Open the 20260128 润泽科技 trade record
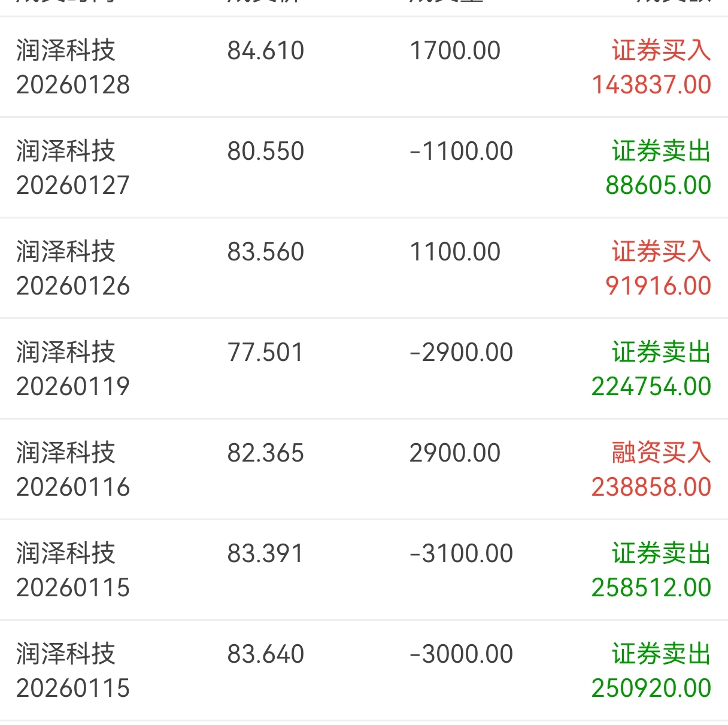728x725 pixels. pyautogui.click(x=364, y=67)
